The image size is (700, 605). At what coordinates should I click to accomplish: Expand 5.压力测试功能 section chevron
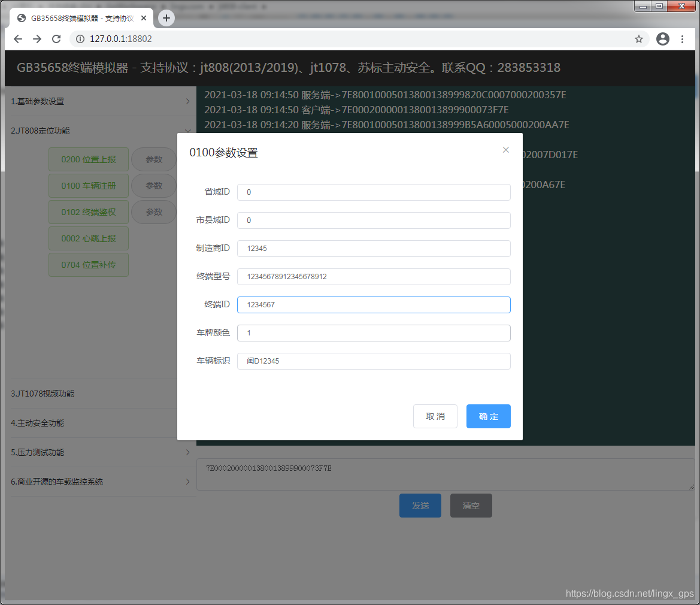click(x=187, y=452)
